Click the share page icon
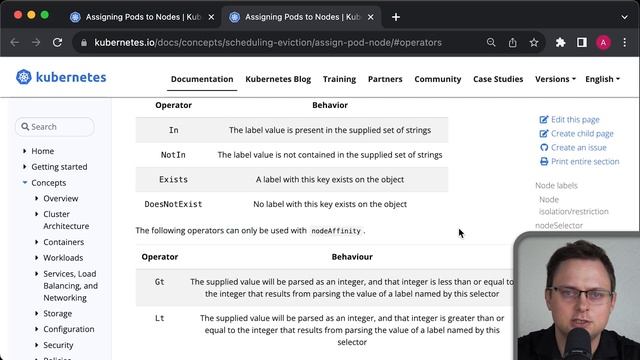This screenshot has height=360, width=640. [x=513, y=42]
